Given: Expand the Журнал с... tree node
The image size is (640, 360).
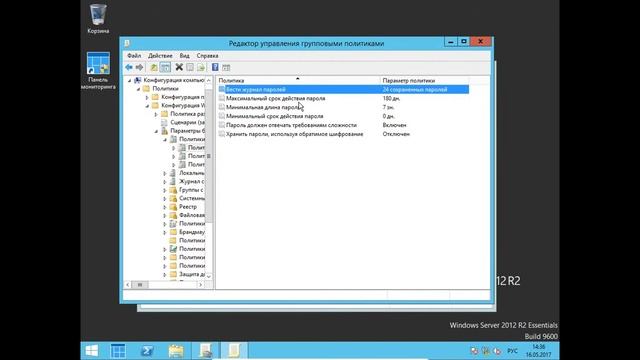Looking at the screenshot, I should click(x=165, y=182).
